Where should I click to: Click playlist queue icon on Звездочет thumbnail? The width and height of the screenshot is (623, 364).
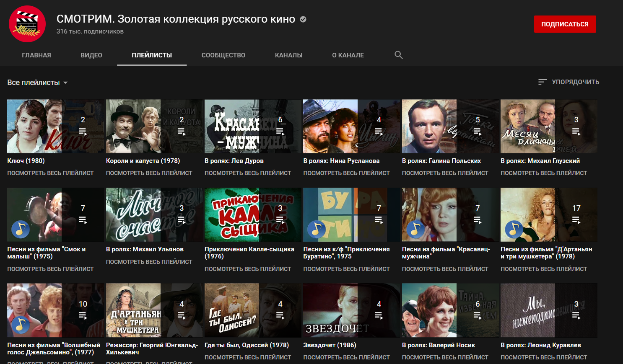tap(379, 315)
